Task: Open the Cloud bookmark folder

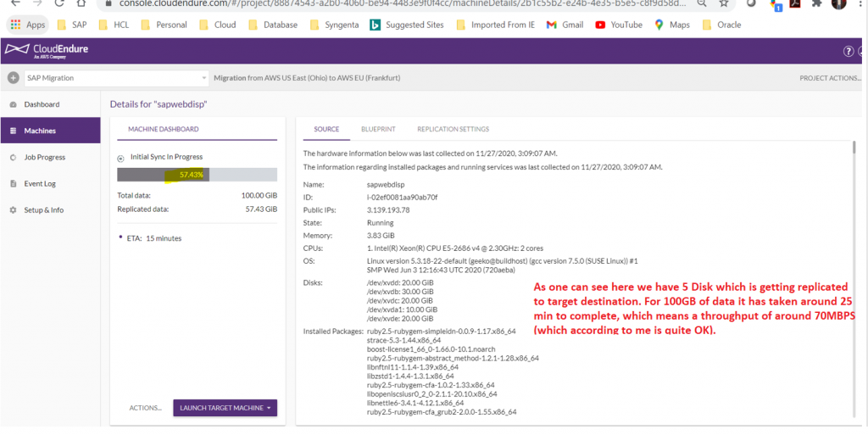Action: click(x=218, y=25)
